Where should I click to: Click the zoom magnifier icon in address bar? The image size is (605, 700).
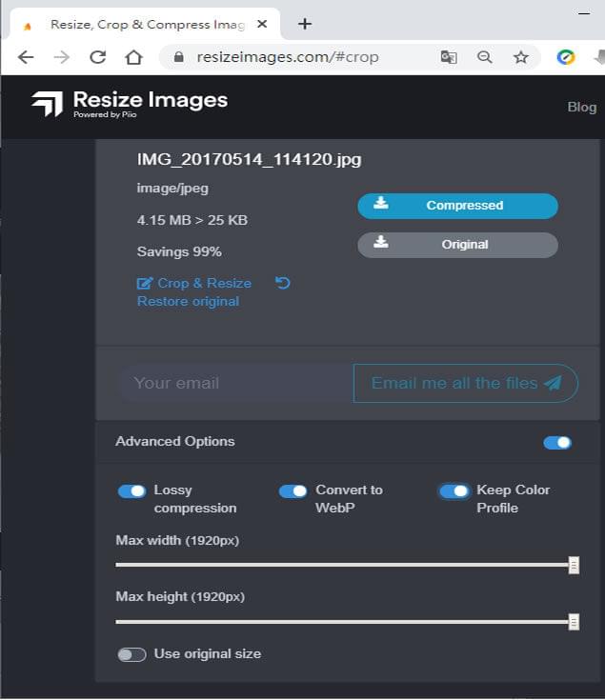[x=484, y=57]
